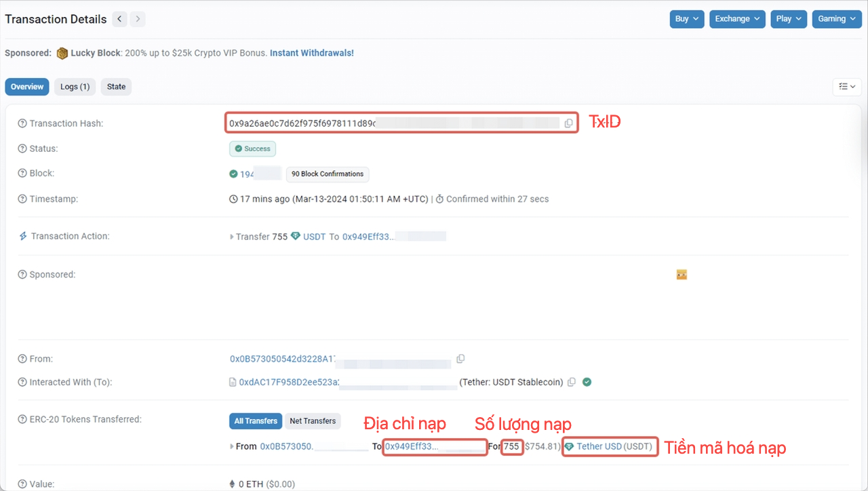Image resolution: width=868 pixels, height=491 pixels.
Task: Open the Gaming dropdown
Action: coord(837,19)
